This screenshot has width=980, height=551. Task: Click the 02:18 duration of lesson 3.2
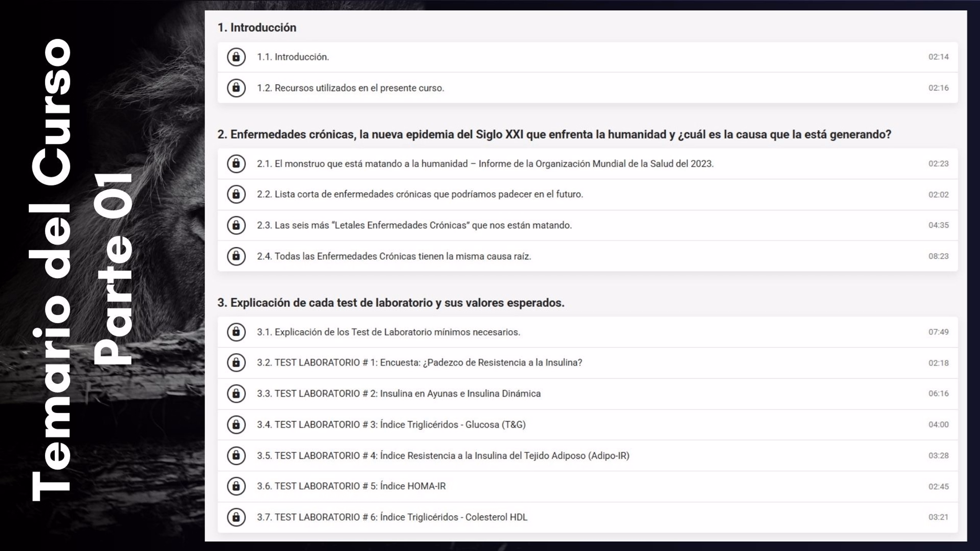(x=938, y=363)
